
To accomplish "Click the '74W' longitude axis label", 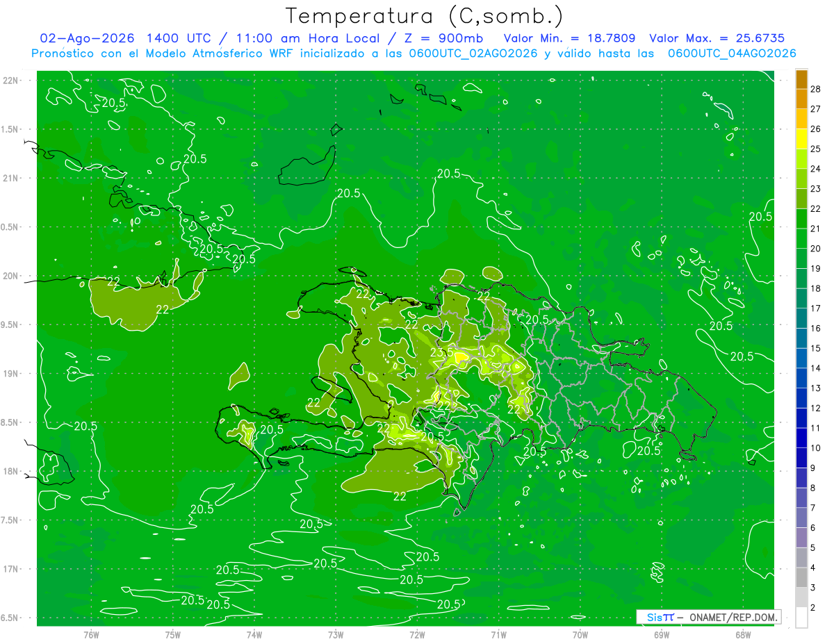I will 254,634.
